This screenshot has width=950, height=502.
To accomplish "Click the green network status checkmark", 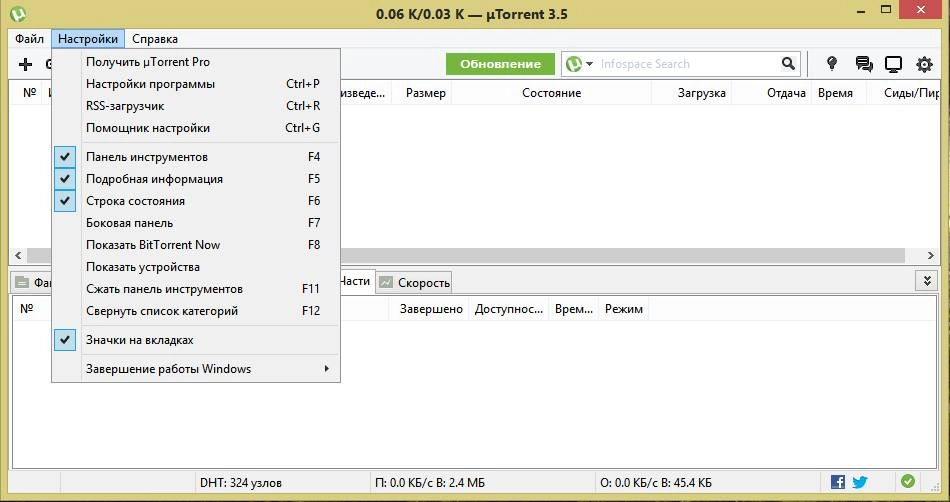I will click(x=908, y=481).
